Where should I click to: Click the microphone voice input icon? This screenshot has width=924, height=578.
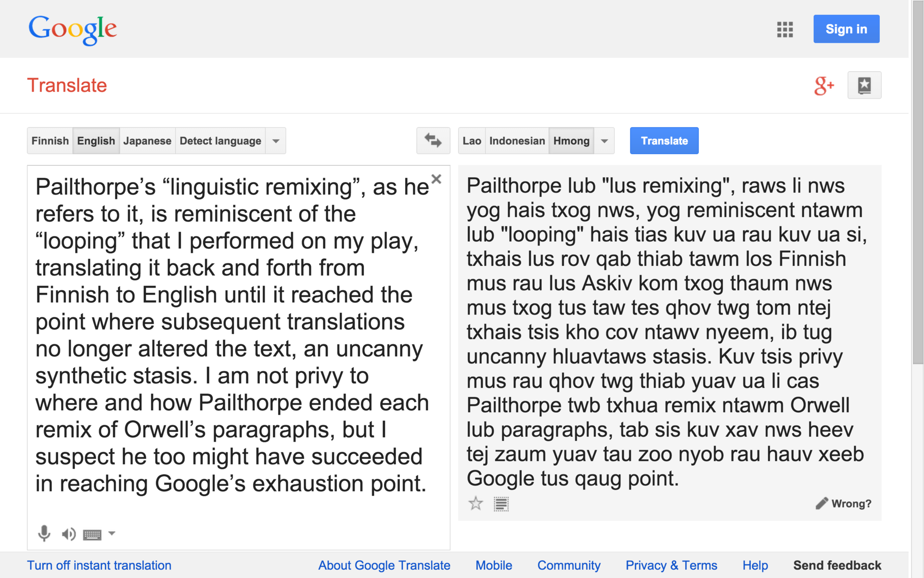(x=44, y=533)
